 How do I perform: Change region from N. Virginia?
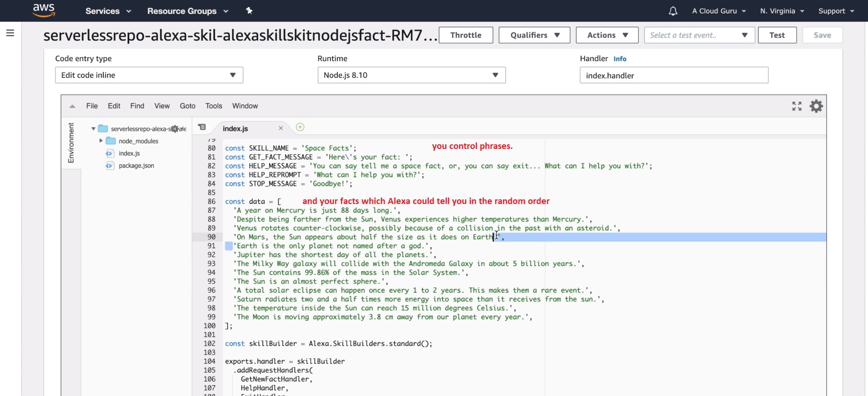[x=782, y=11]
